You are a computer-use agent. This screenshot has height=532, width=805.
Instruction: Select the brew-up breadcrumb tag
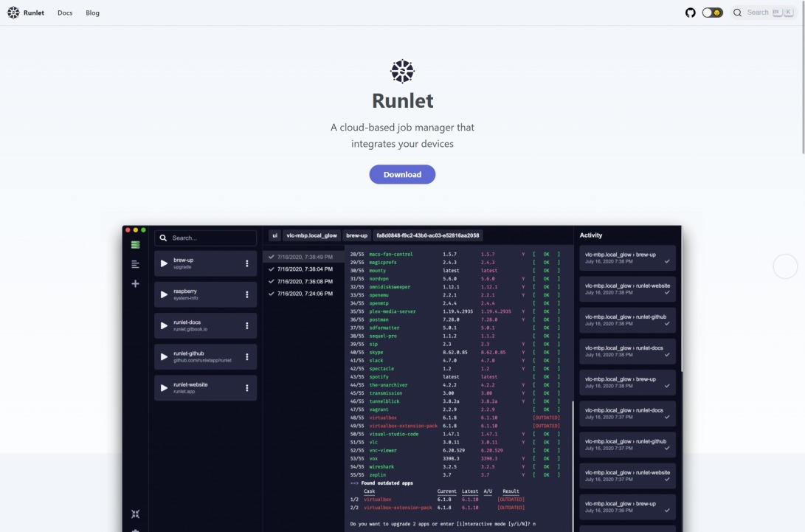coord(357,235)
